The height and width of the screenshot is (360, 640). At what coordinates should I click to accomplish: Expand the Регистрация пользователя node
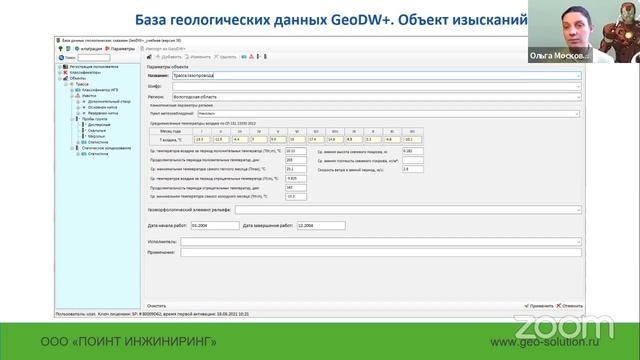pos(60,67)
